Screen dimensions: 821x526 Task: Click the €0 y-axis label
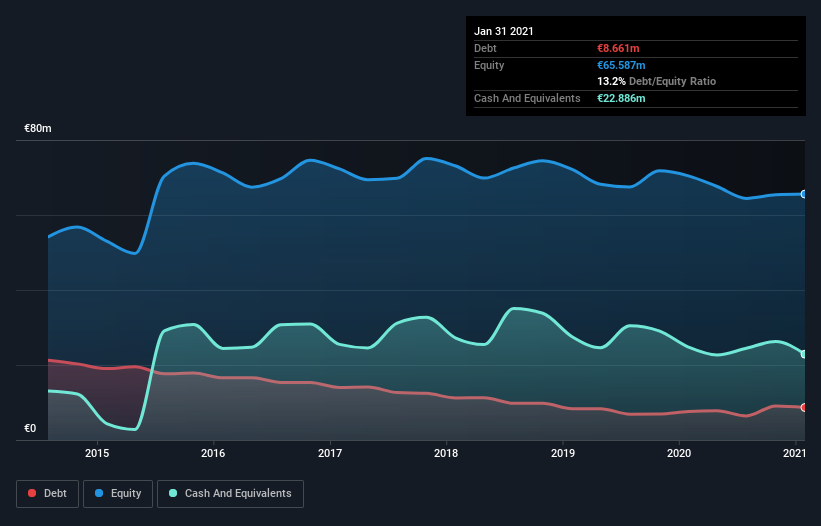(30, 428)
